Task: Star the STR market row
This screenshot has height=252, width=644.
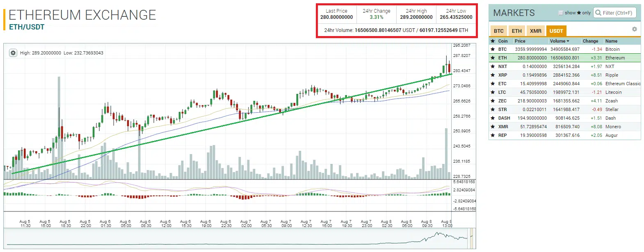Action: [x=493, y=109]
